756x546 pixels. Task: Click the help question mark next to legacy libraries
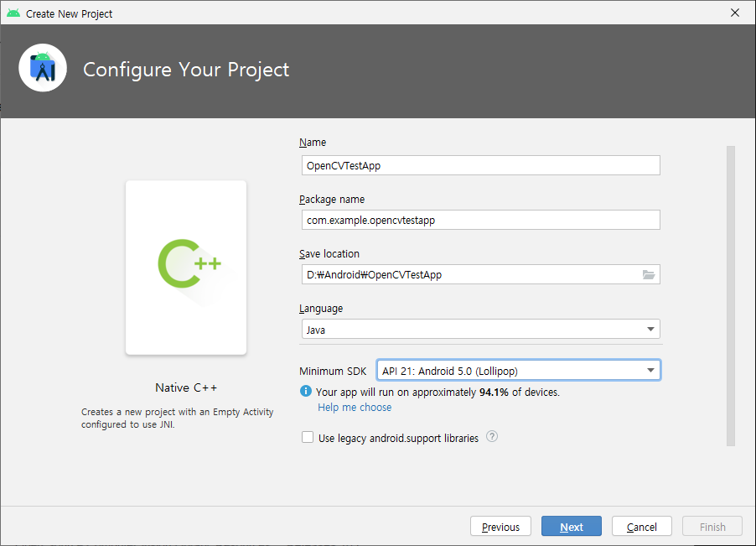(492, 436)
